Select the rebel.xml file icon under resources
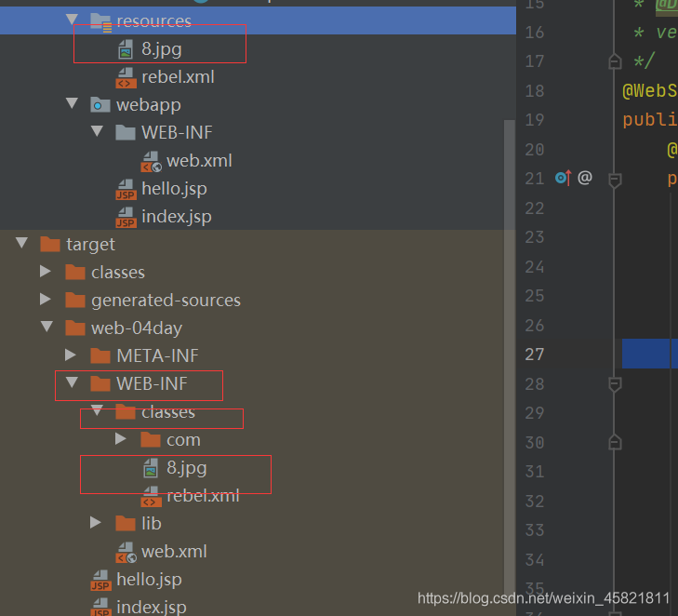This screenshot has height=616, width=678. coord(126,77)
